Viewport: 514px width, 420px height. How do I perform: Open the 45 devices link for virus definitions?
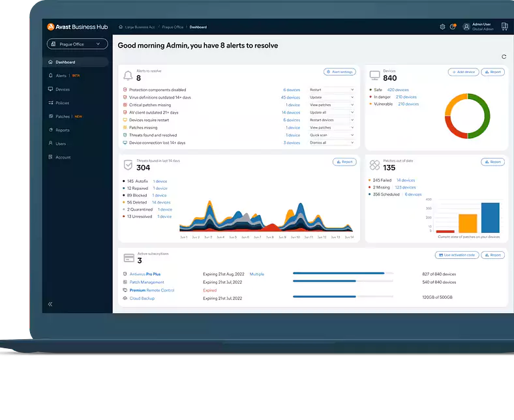290,97
